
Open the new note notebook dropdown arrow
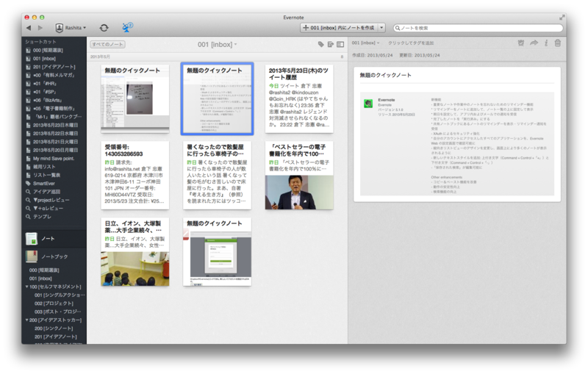pos(381,28)
